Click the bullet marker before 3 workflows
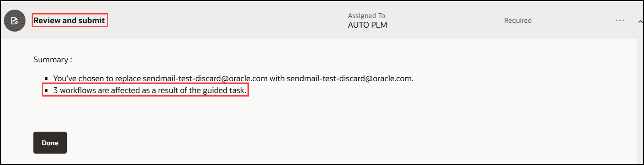This screenshot has height=165, width=644. tap(46, 91)
